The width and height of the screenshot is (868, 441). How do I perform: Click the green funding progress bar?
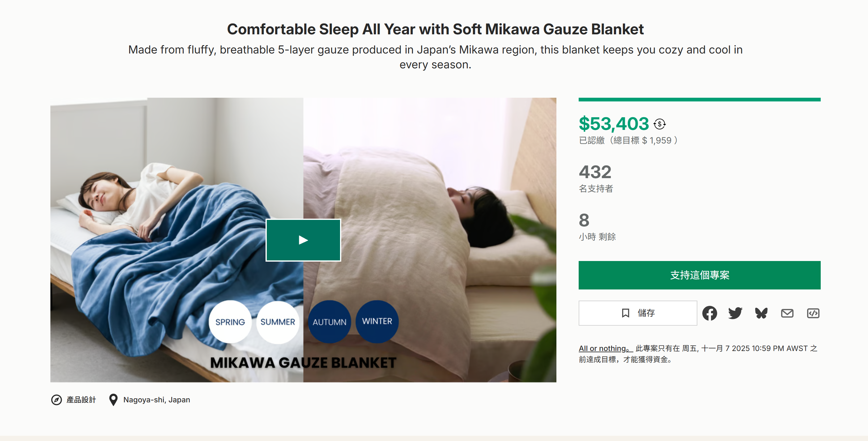(699, 100)
